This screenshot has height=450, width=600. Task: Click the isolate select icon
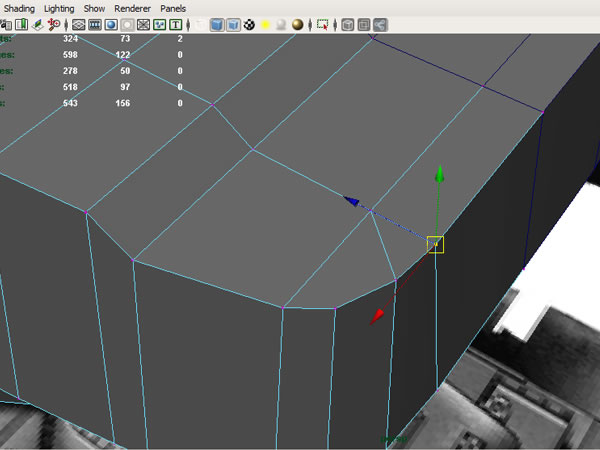323,25
